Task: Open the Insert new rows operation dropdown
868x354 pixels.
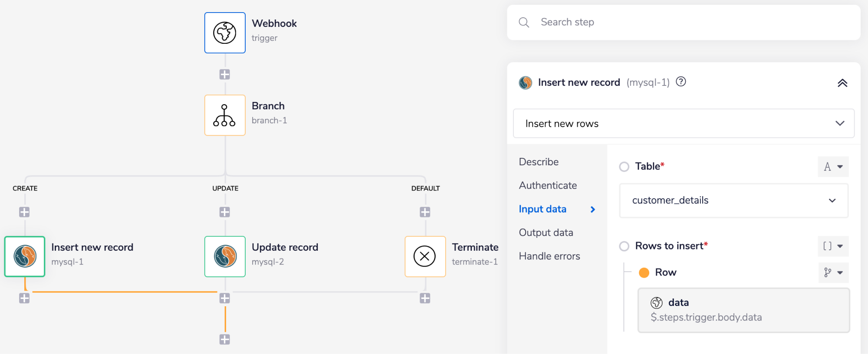Action: click(x=684, y=124)
